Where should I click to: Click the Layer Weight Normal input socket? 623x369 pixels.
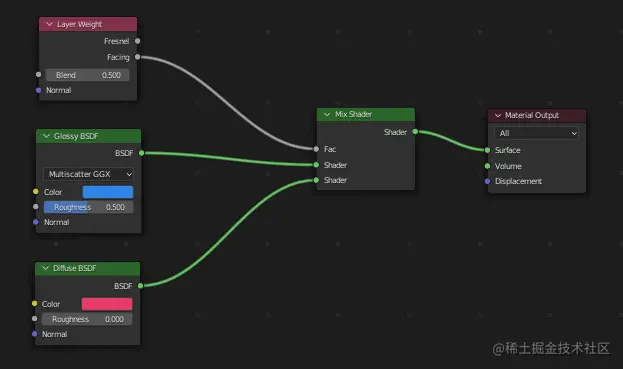click(39, 90)
